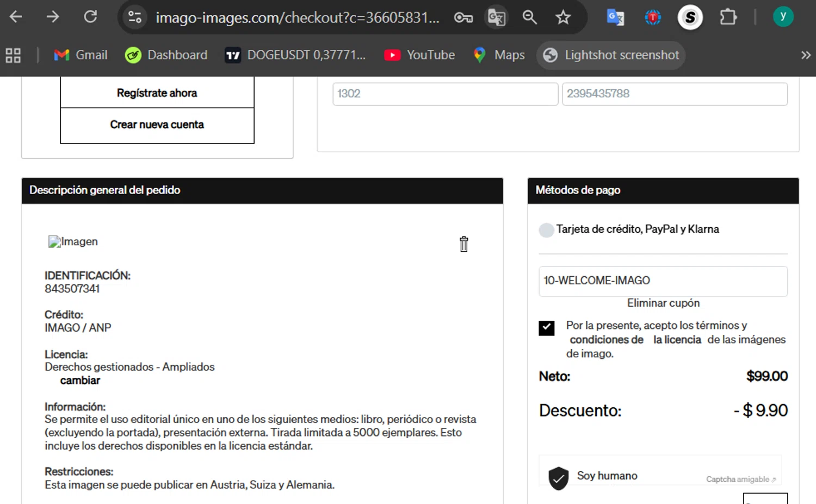
Task: Click the imago-images.com checkout URL
Action: (x=297, y=17)
